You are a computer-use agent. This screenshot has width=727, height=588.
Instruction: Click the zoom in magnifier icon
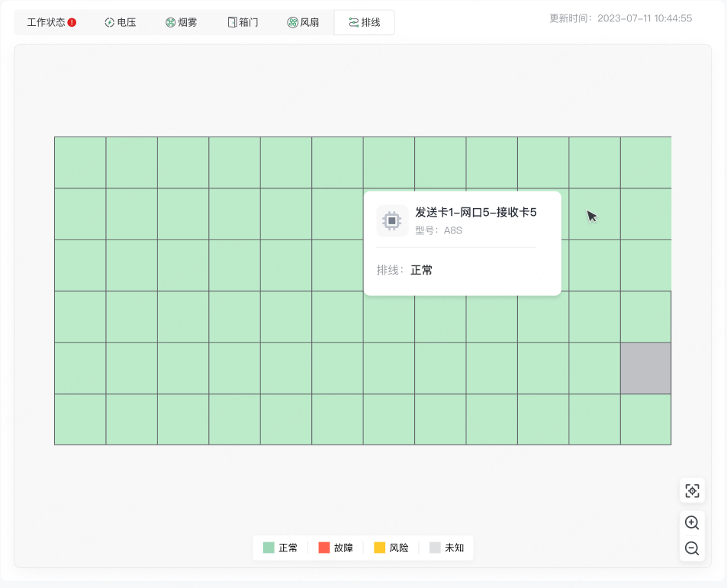click(x=692, y=522)
